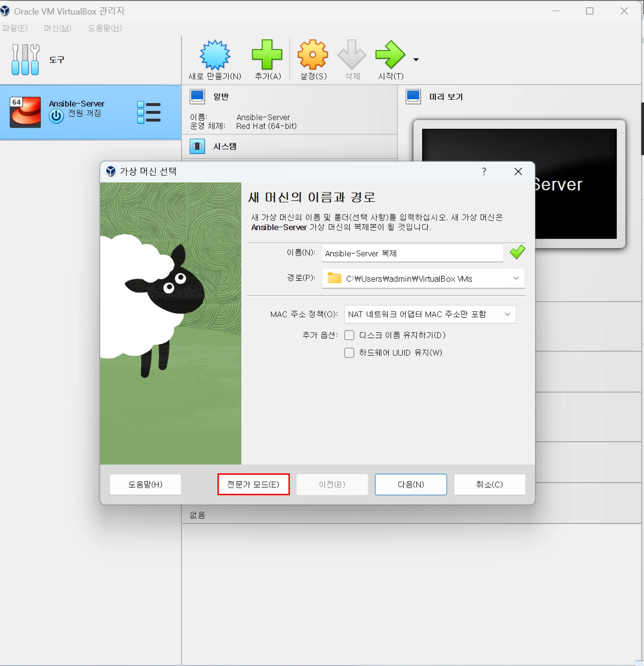Click the New (새로 만들기) toolbar icon
Image resolution: width=644 pixels, height=666 pixels.
click(215, 55)
